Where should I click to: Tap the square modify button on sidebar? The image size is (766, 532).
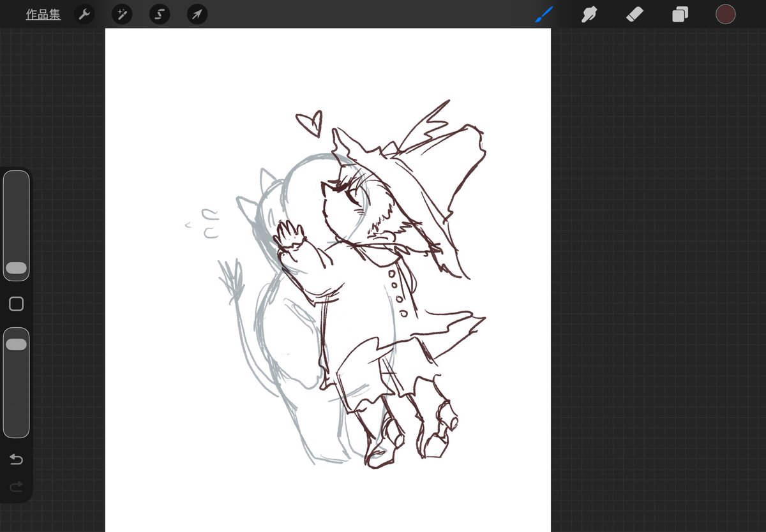(17, 304)
